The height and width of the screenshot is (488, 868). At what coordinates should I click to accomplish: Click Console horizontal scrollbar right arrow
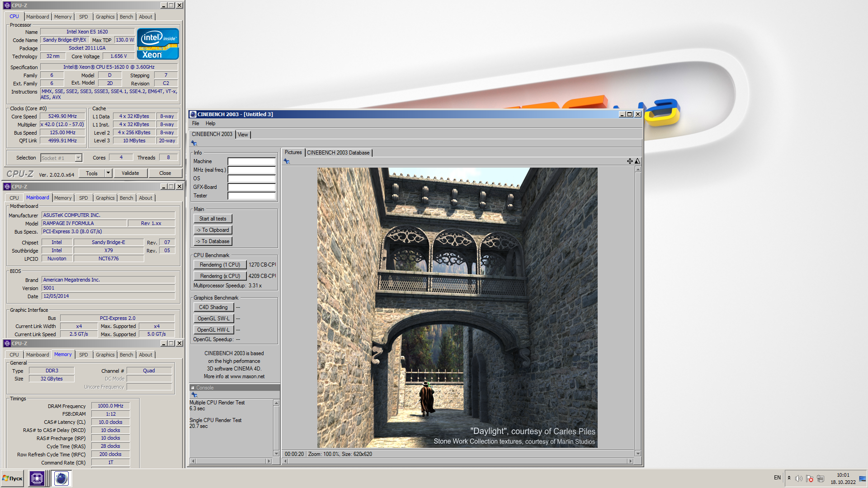coord(269,461)
